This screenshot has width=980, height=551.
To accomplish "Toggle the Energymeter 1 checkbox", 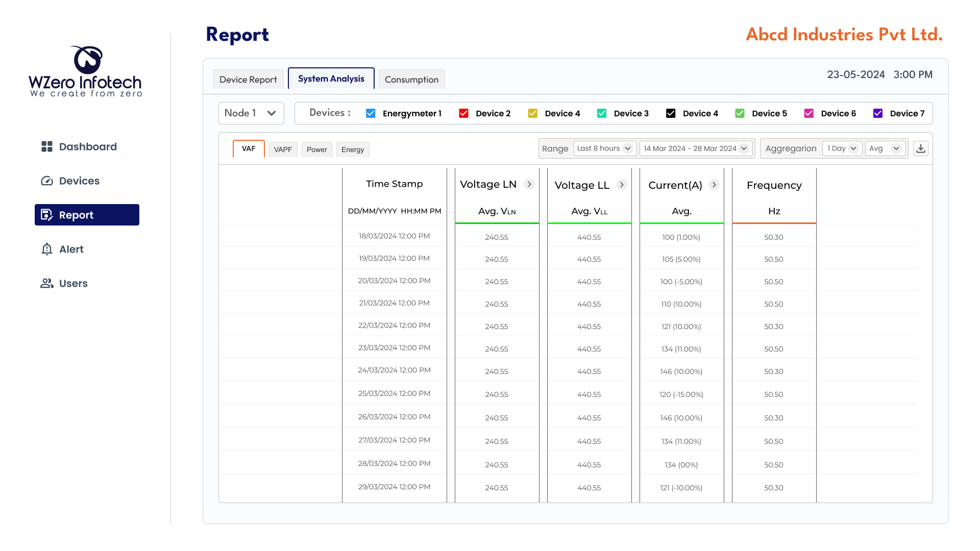I will pyautogui.click(x=371, y=113).
